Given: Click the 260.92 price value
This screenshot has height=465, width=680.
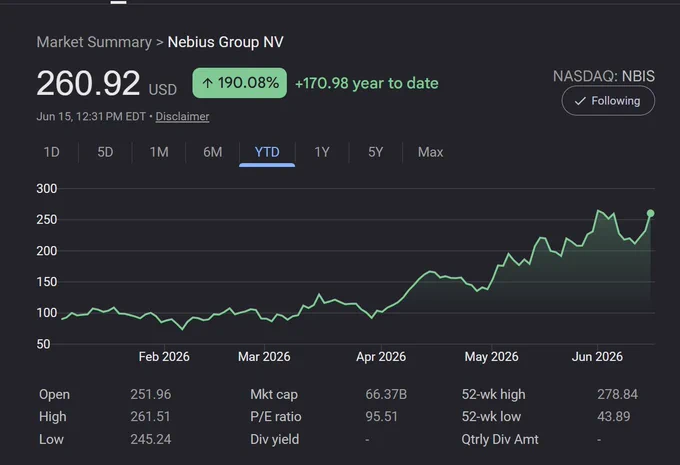Looking at the screenshot, I should coord(88,83).
